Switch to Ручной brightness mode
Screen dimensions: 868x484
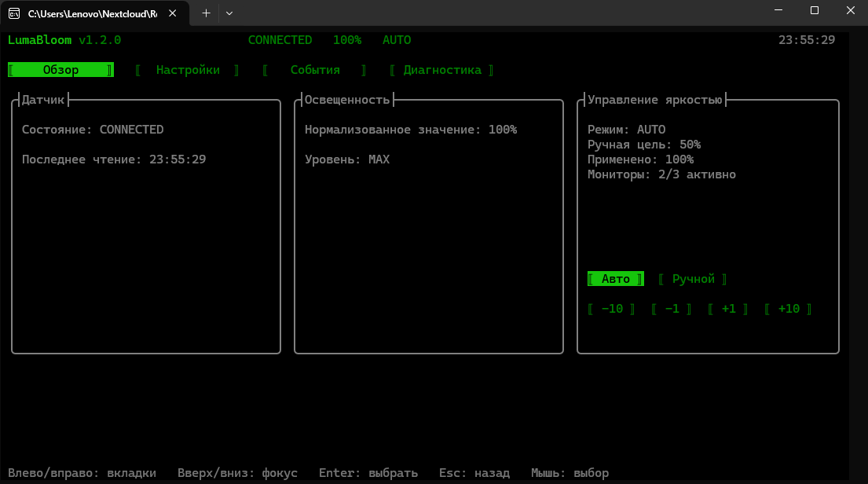click(x=693, y=279)
